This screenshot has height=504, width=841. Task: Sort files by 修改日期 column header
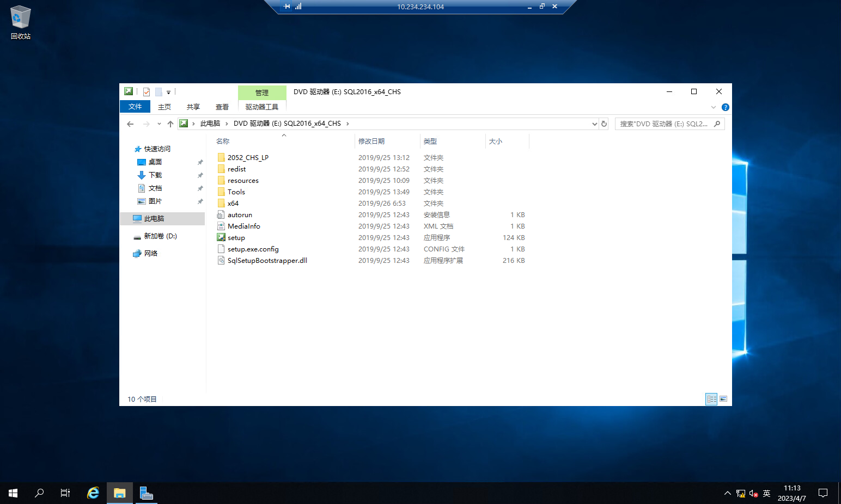371,142
